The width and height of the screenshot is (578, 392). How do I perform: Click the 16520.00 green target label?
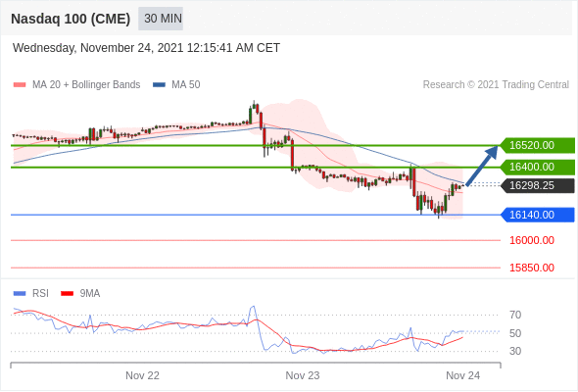pyautogui.click(x=538, y=145)
